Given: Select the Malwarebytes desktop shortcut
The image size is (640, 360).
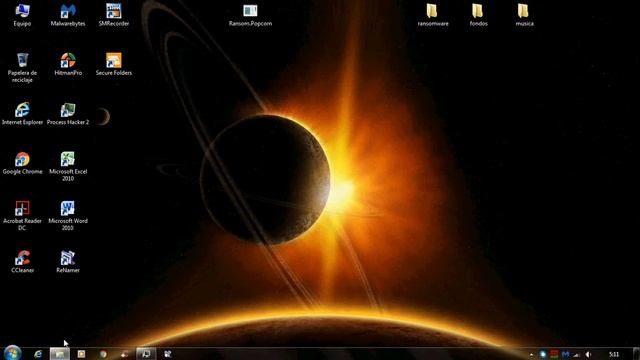Looking at the screenshot, I should 68,15.
